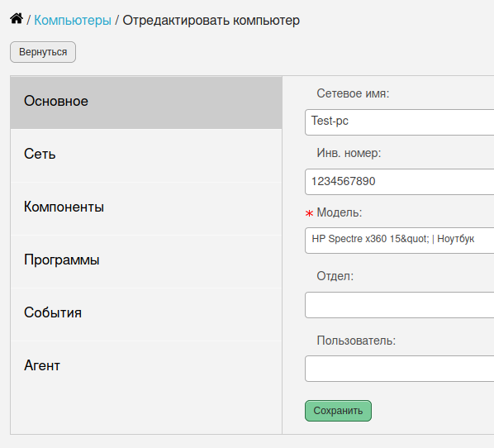Click the Инв. номер input field
The image size is (494, 448).
click(x=400, y=182)
